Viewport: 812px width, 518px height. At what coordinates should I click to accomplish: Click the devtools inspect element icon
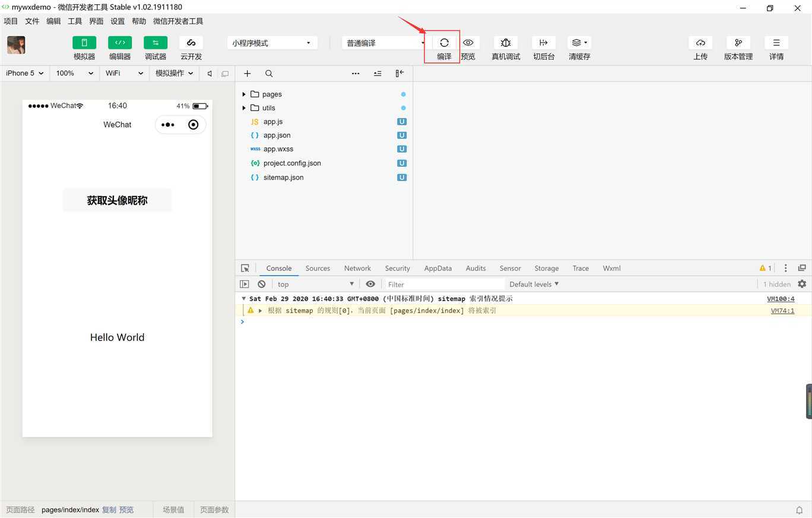click(245, 269)
